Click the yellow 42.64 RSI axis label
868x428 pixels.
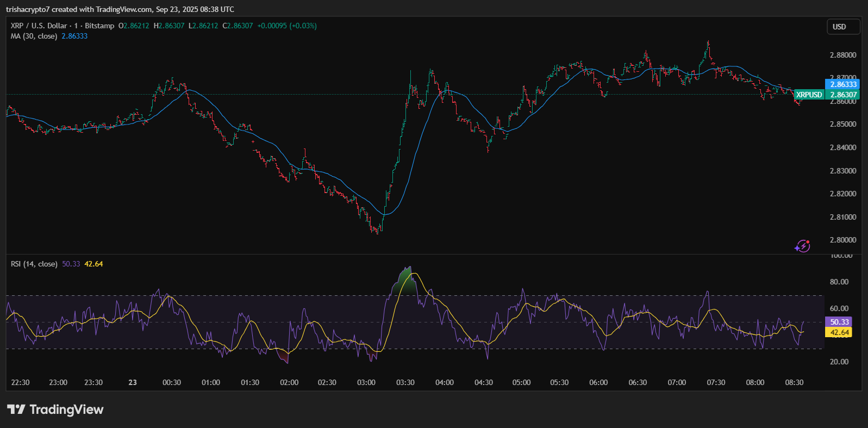pos(839,332)
